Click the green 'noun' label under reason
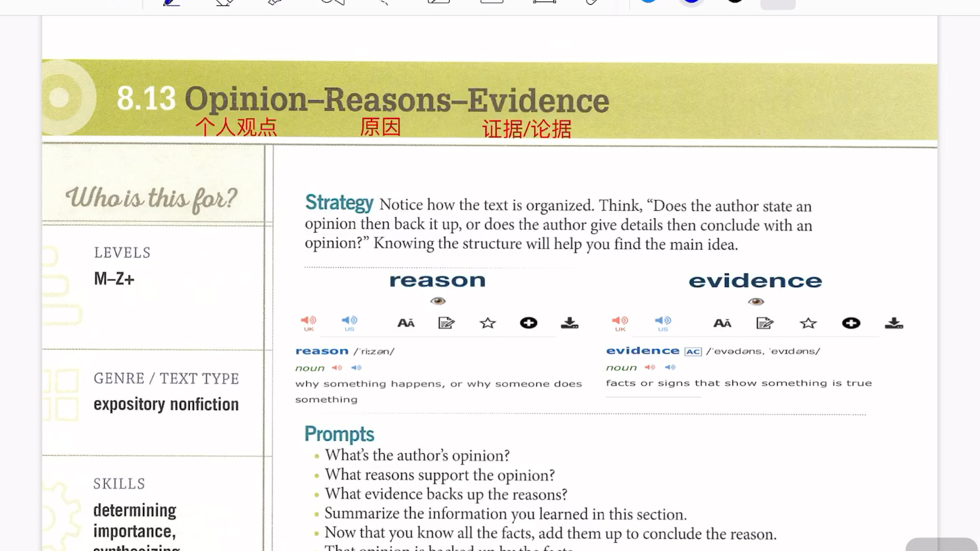 [310, 368]
